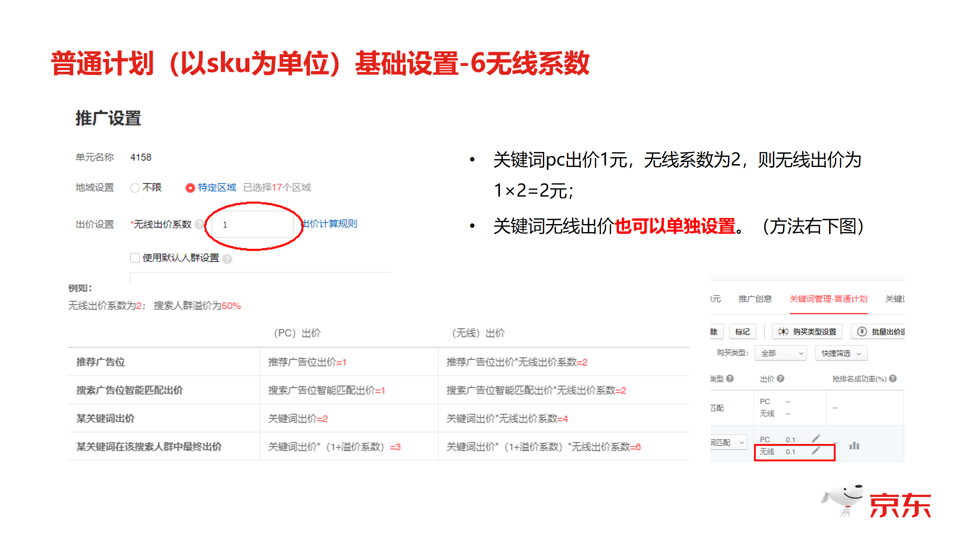Expand the 快捷筛选 dropdown
The height and width of the screenshot is (551, 980).
click(x=841, y=353)
